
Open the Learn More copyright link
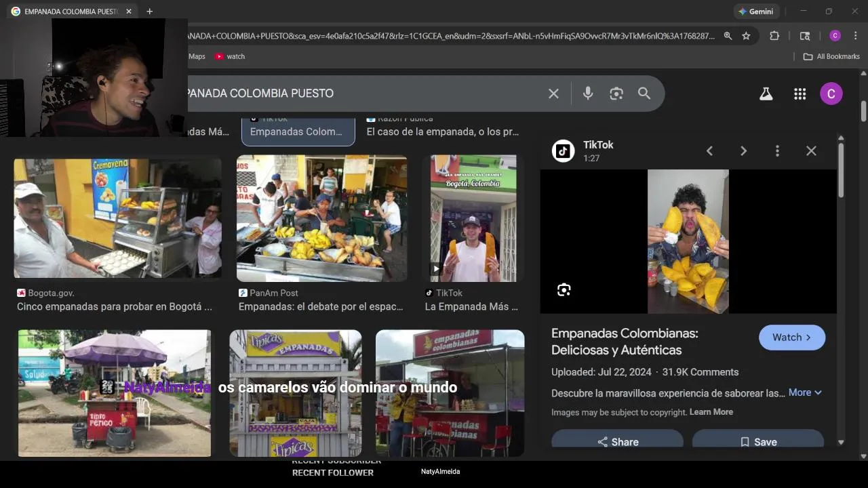(x=711, y=412)
